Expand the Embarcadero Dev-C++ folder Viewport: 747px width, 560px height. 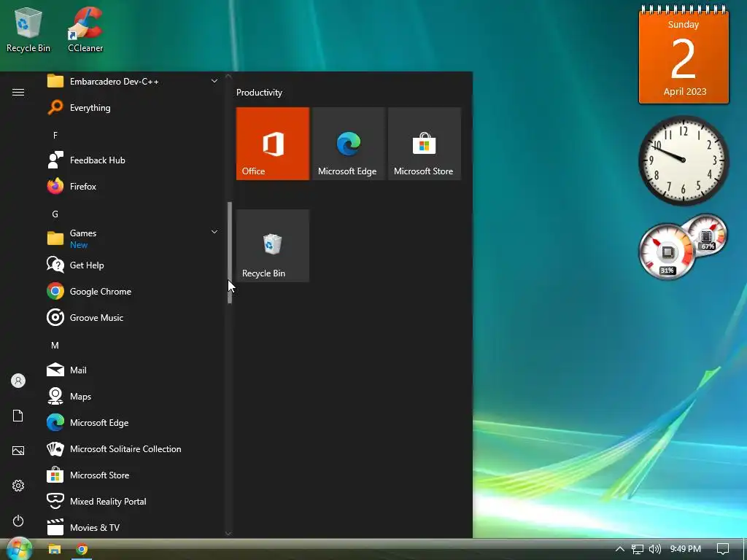[x=133, y=82]
